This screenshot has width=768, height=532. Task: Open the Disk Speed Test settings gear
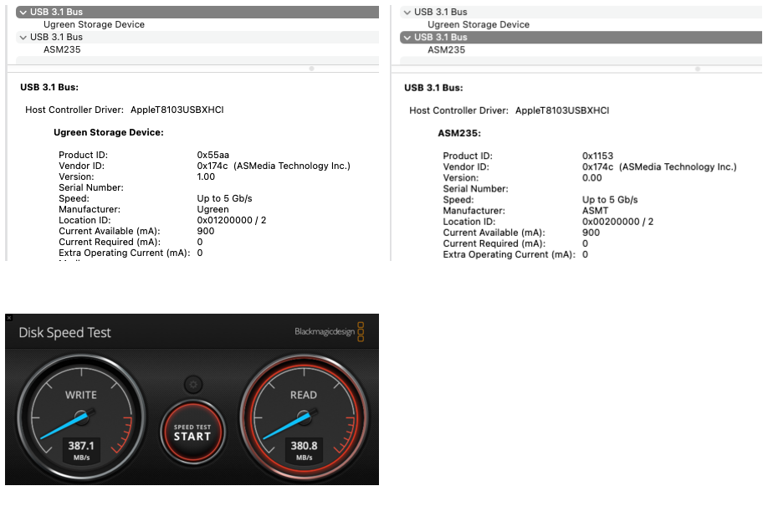[x=193, y=385]
